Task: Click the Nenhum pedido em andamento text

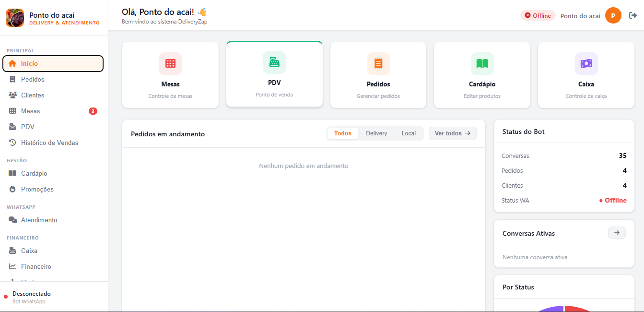Action: coord(304,166)
